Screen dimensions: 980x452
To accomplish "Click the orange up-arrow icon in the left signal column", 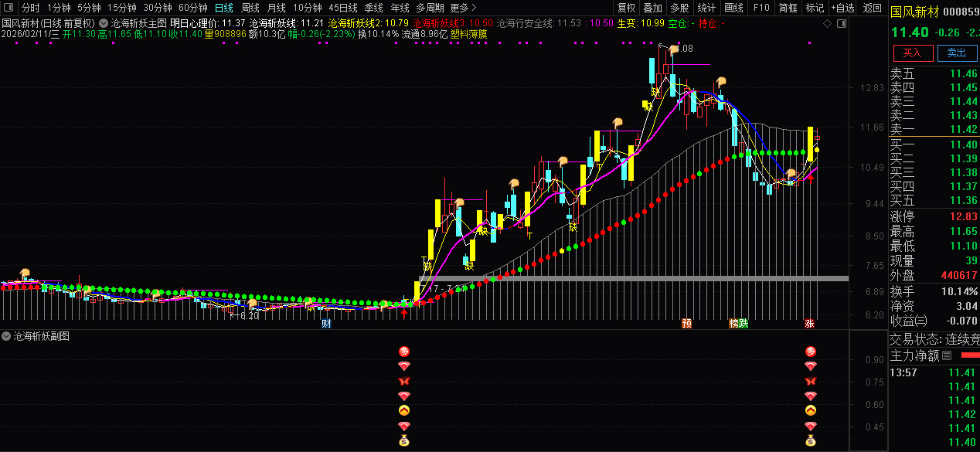I will [x=403, y=410].
